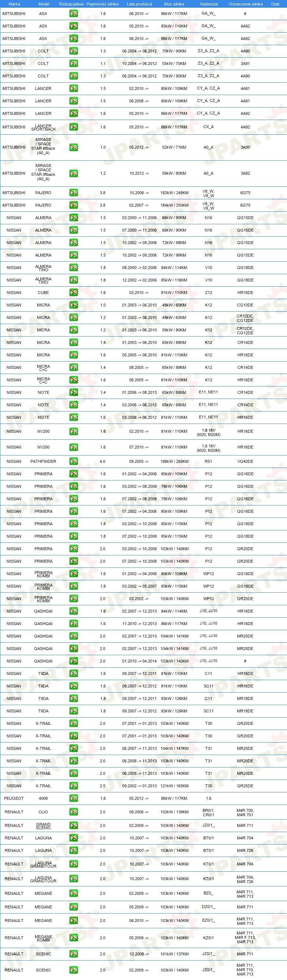
Task: Click fuel icon in Pajero 182kW row
Action: pyautogui.click(x=73, y=193)
